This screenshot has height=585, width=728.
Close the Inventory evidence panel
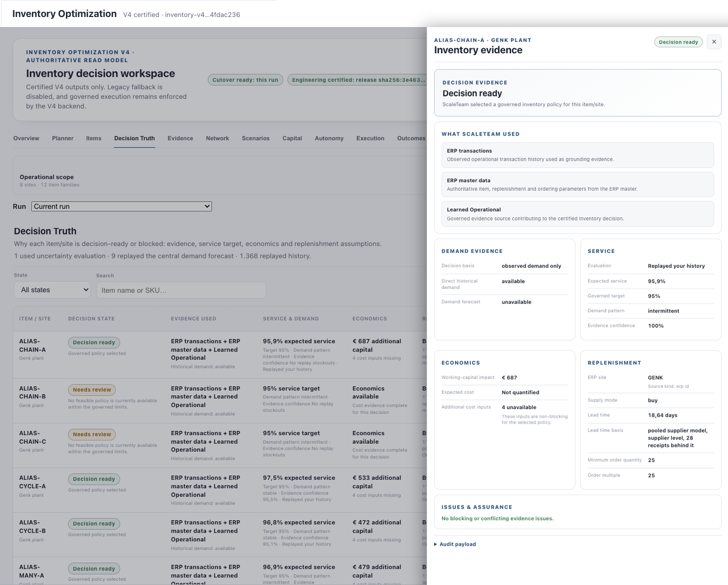(x=714, y=42)
